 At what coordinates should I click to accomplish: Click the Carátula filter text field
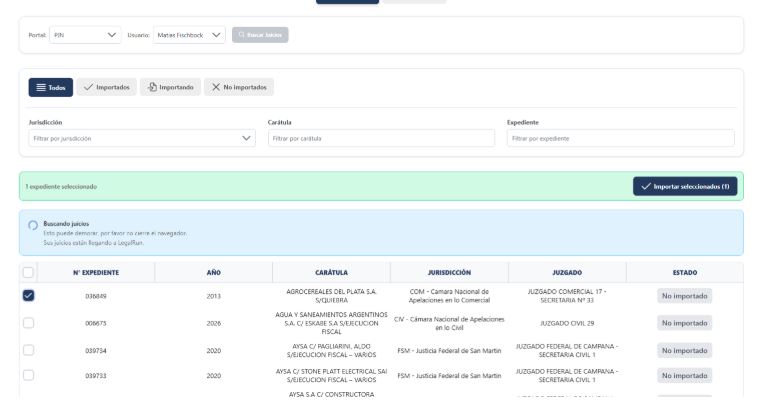pos(381,138)
